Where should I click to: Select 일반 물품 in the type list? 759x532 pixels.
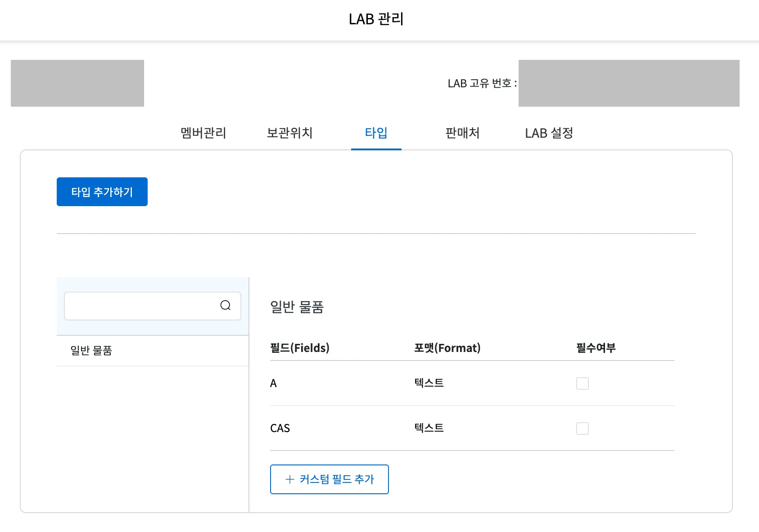(x=91, y=351)
